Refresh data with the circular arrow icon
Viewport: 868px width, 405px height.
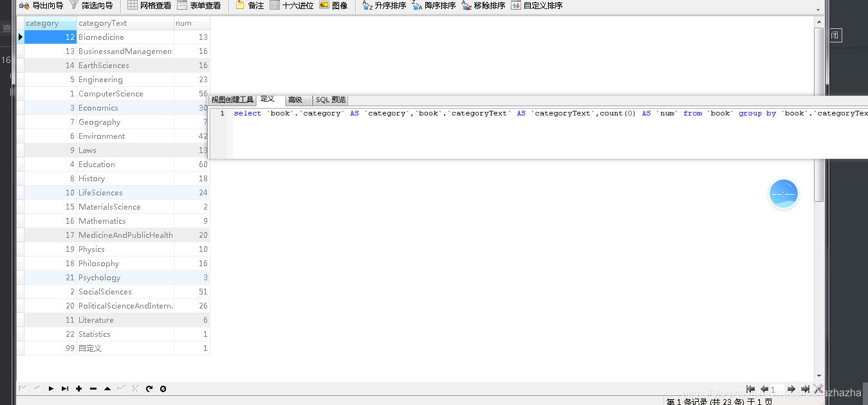coord(149,388)
